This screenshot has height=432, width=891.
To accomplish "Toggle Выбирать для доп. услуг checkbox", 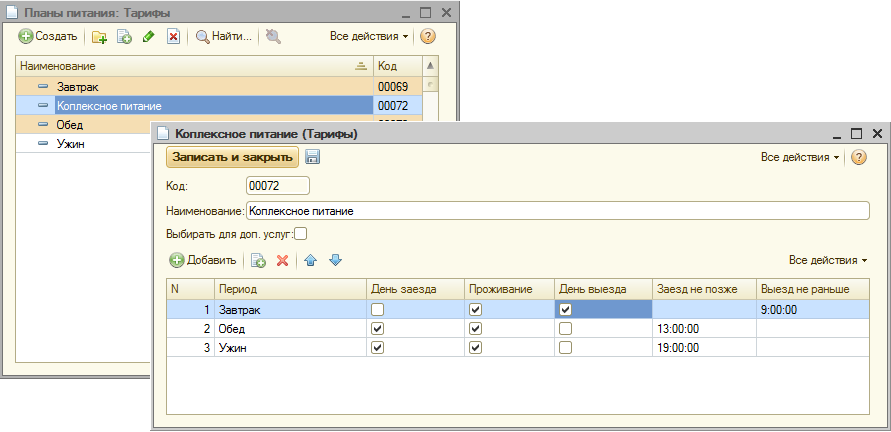I will [301, 234].
